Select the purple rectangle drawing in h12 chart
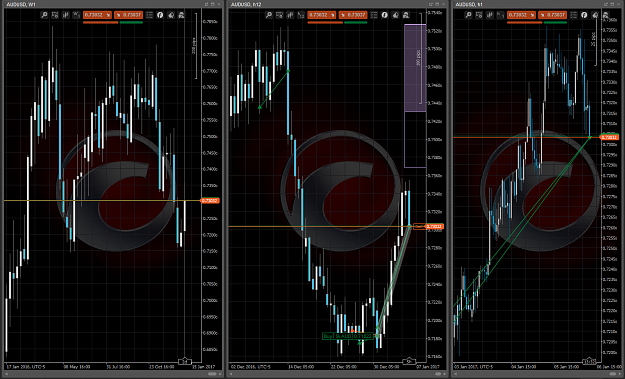Screen dimensions: 625x379 pos(415,68)
